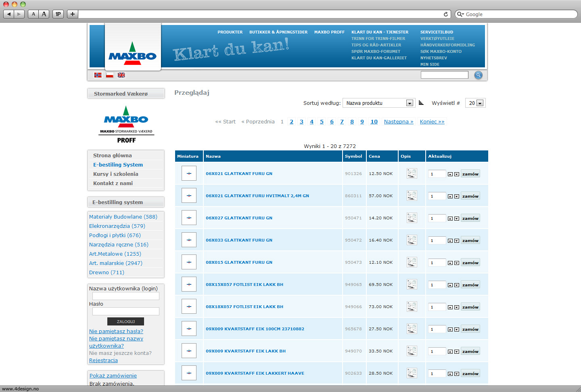Open Art. malarskie (2947) category

coord(116,263)
